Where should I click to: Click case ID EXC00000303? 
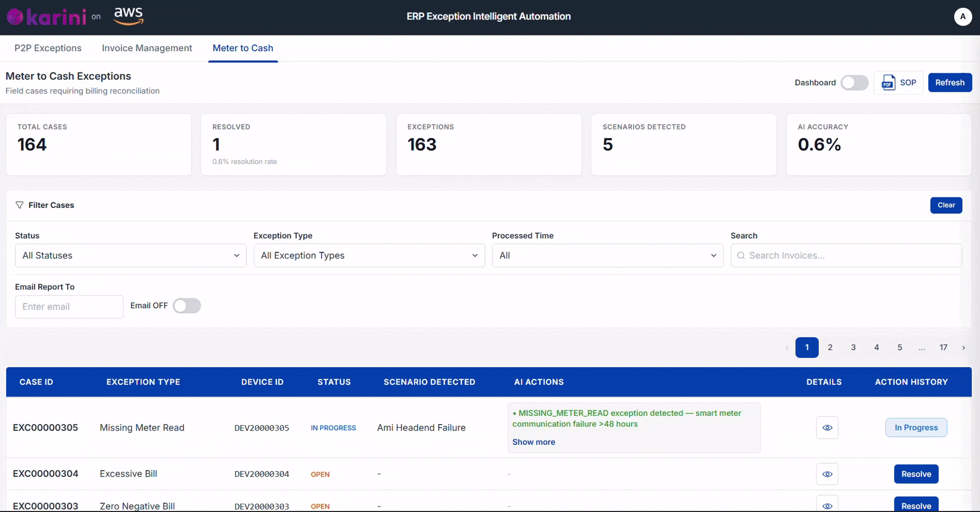coord(46,506)
